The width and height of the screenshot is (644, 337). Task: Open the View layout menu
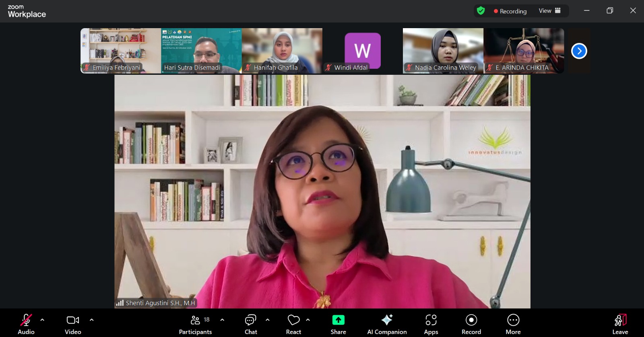pyautogui.click(x=549, y=11)
